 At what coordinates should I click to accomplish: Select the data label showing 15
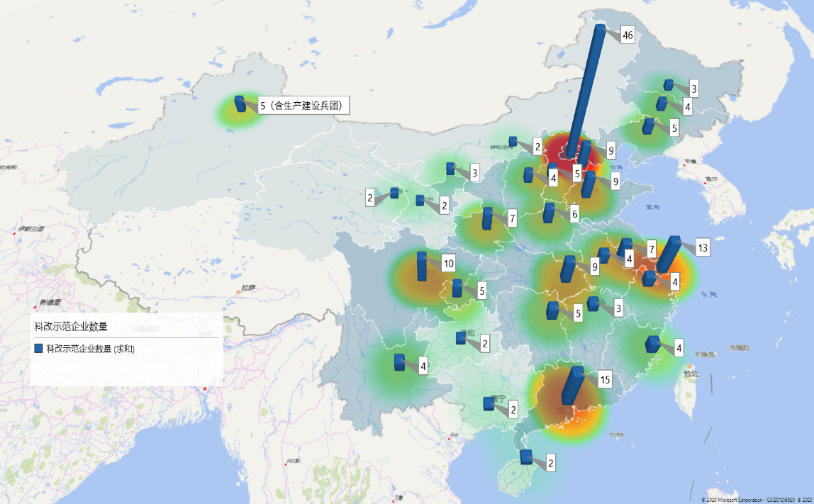(605, 380)
